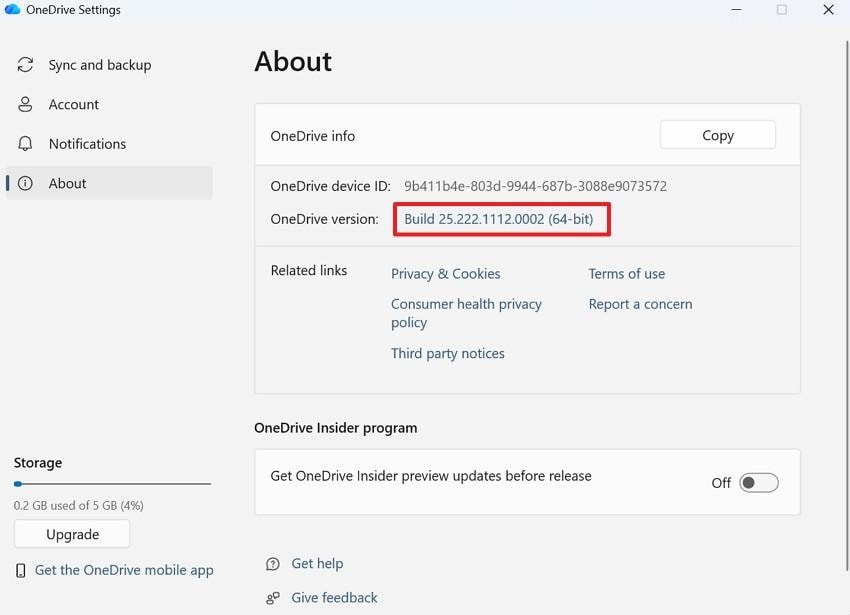Select the Sync and backup icon
850x615 pixels.
click(24, 64)
